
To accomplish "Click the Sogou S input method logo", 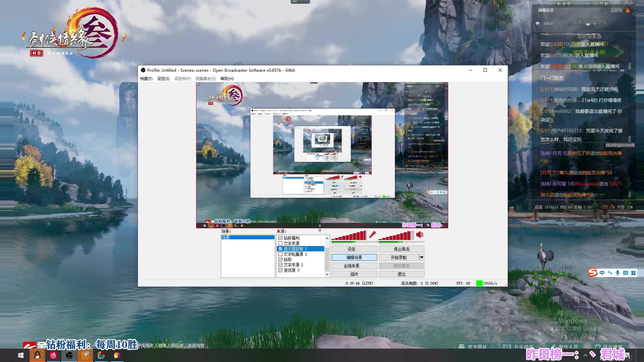I will [593, 273].
